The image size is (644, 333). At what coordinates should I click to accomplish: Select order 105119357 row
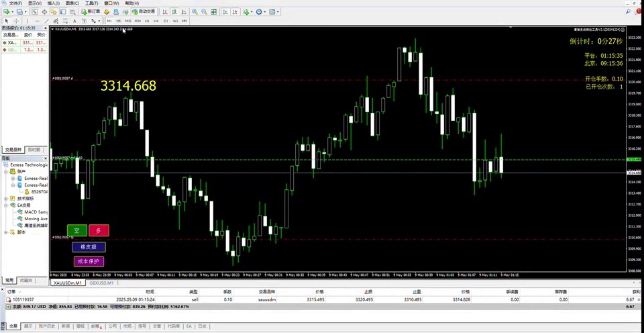[x=322, y=299]
